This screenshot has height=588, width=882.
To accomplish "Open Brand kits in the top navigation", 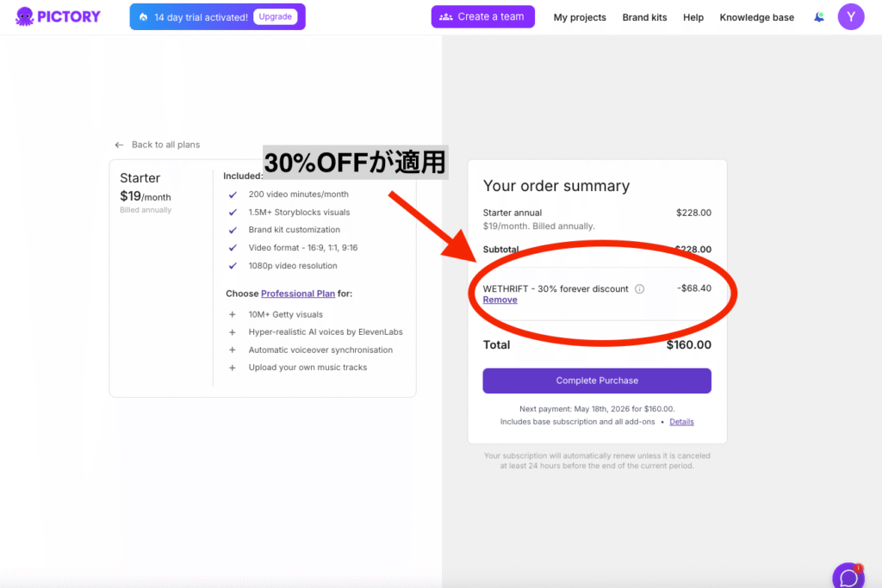I will tap(644, 17).
